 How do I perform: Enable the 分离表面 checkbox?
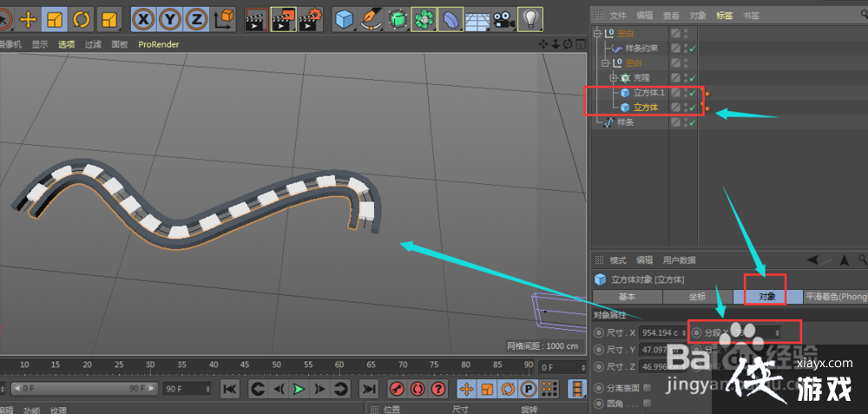[648, 387]
